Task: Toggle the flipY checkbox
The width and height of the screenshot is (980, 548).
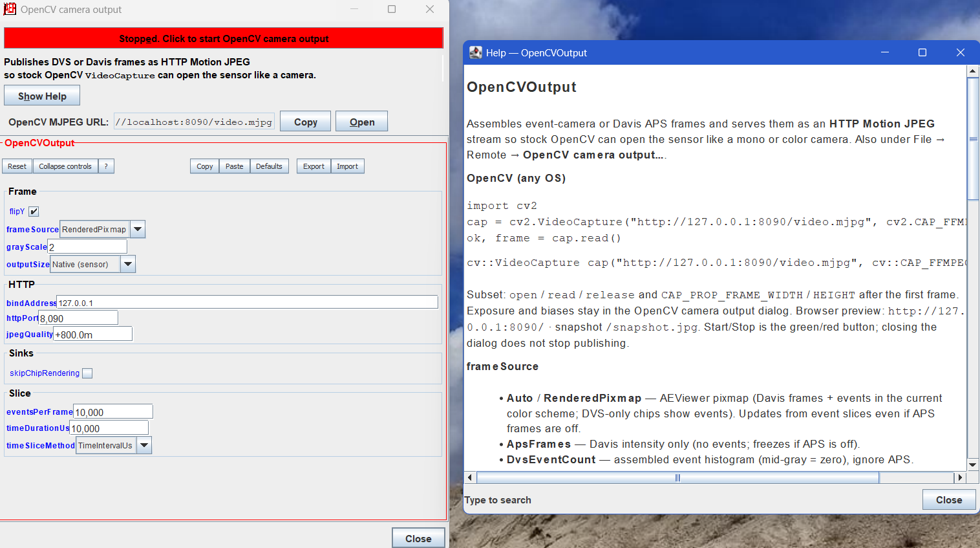Action: point(34,212)
